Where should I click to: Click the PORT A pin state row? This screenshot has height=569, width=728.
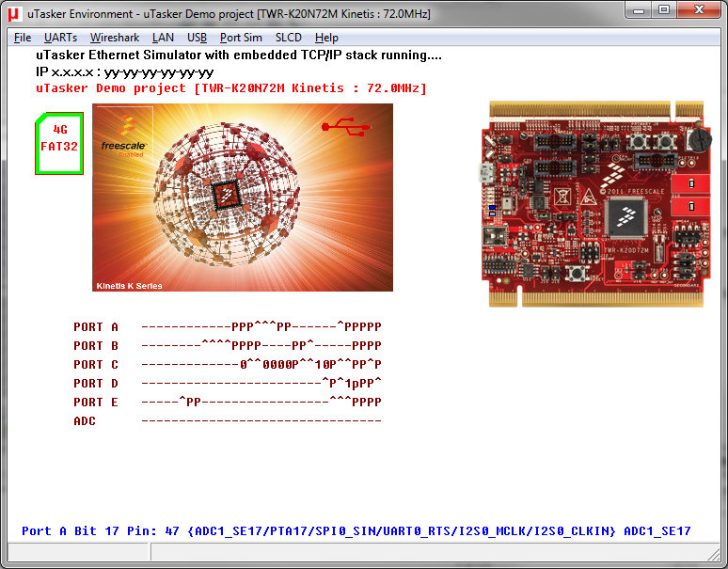(x=261, y=326)
